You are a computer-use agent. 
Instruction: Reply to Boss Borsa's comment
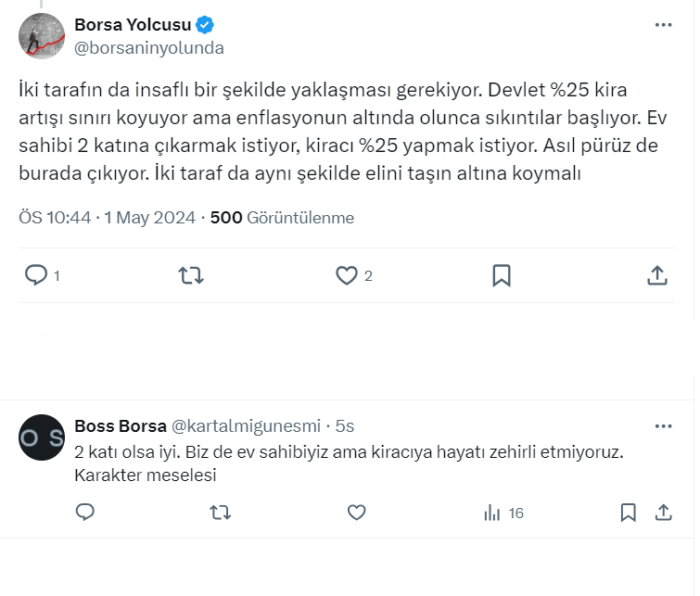[85, 513]
